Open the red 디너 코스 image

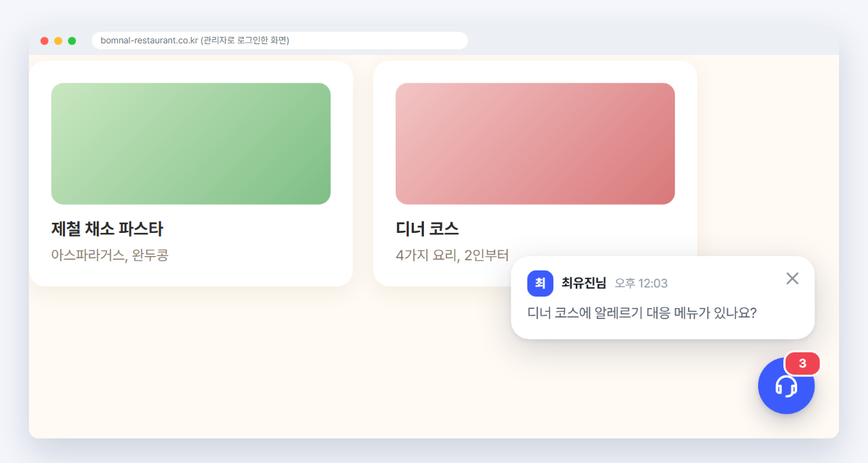pos(535,144)
